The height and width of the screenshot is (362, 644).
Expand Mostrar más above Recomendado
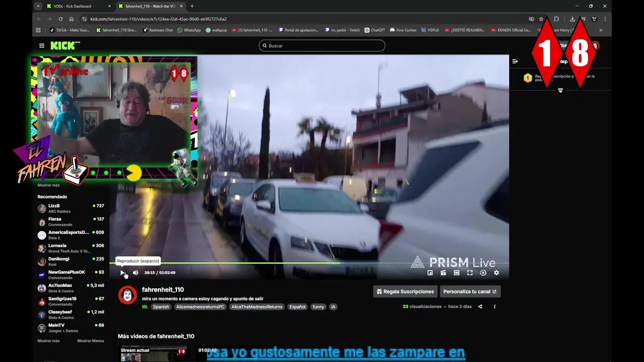pos(48,185)
